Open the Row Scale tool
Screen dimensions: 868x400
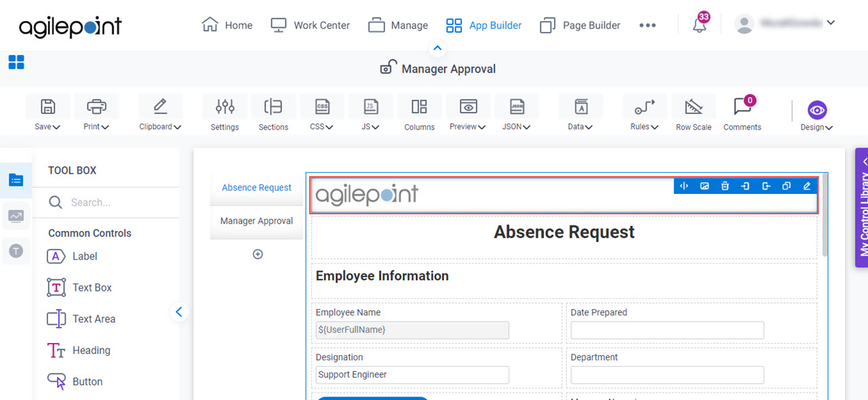click(694, 113)
